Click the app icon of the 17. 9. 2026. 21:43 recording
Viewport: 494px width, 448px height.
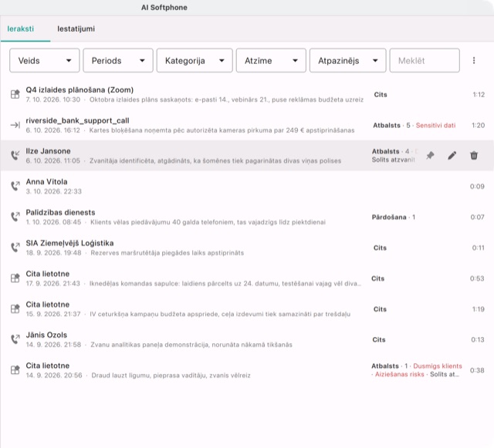click(15, 278)
